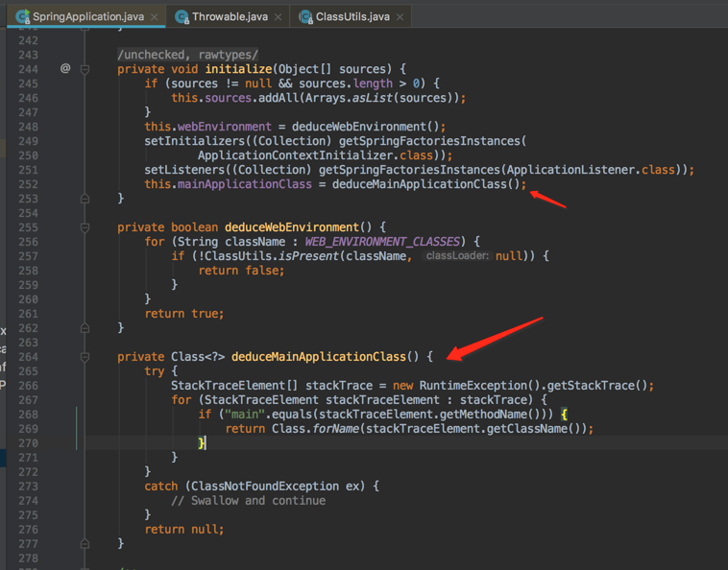Image resolution: width=728 pixels, height=570 pixels.
Task: Collapse the deduceWebEnvironment method fold marker
Action: [85, 227]
